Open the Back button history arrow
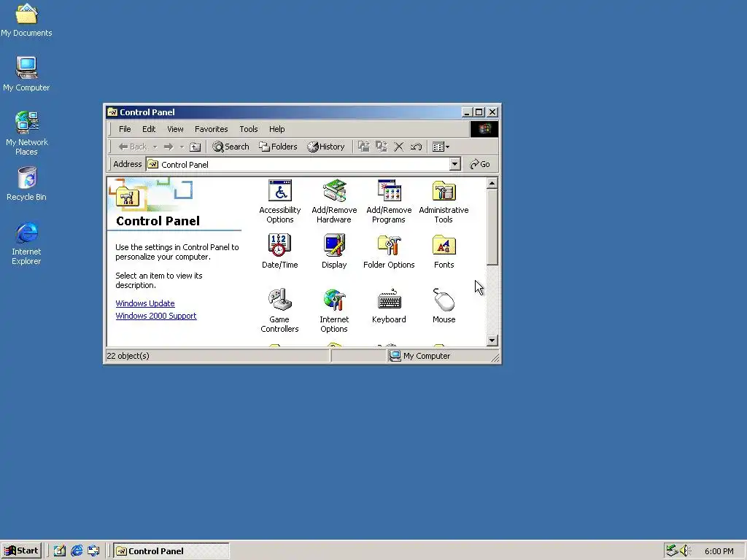Viewport: 747px width, 560px height. click(155, 147)
